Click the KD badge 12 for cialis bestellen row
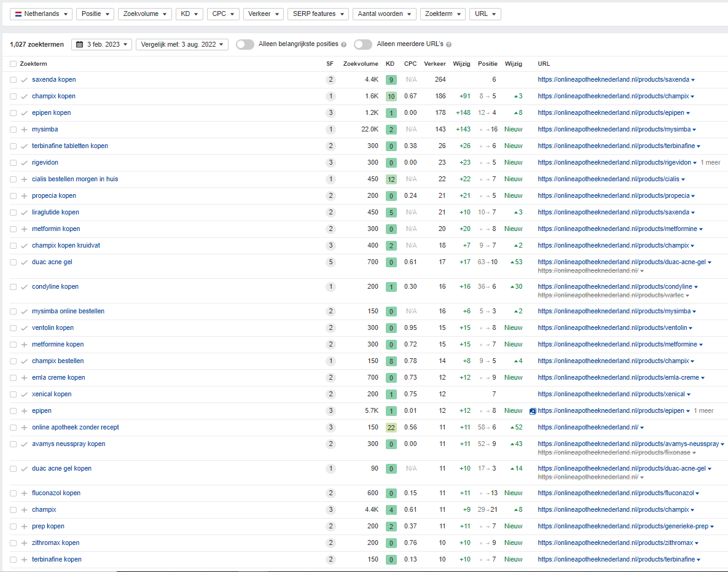Image resolution: width=728 pixels, height=572 pixels. point(391,179)
